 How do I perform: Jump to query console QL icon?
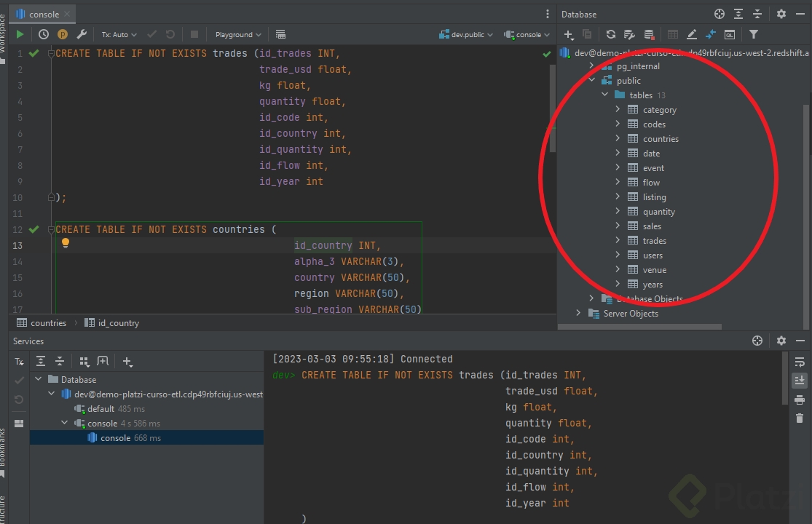pyautogui.click(x=729, y=34)
